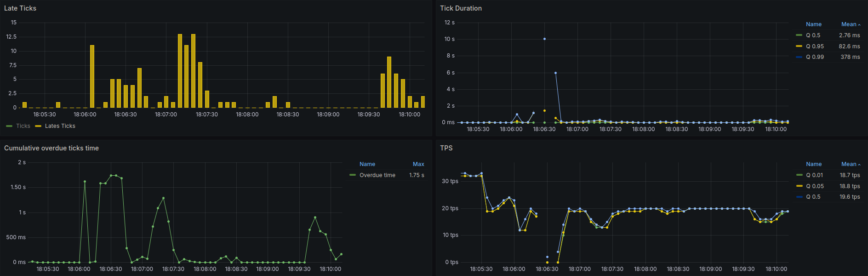Click the 18:09:00 label in TPS axis

tap(710, 269)
